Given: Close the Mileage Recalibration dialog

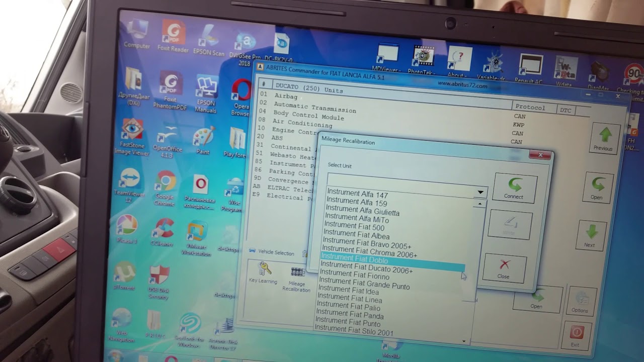Looking at the screenshot, I should [540, 155].
